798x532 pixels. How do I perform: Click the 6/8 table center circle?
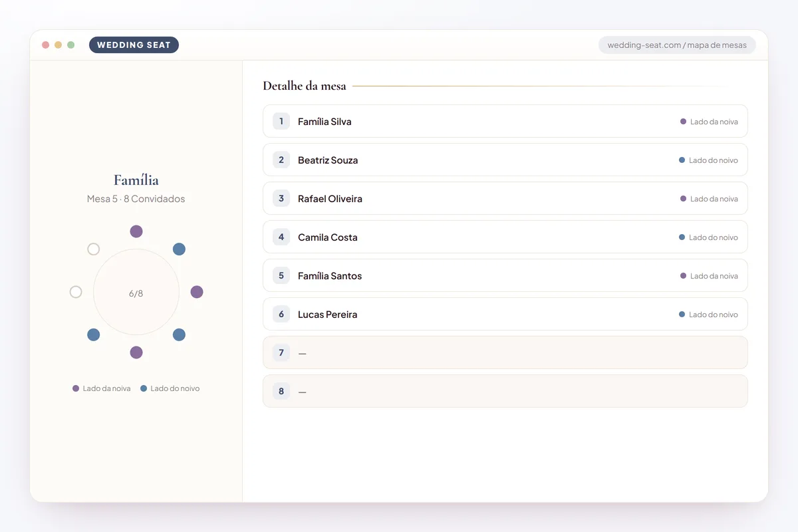(x=136, y=292)
